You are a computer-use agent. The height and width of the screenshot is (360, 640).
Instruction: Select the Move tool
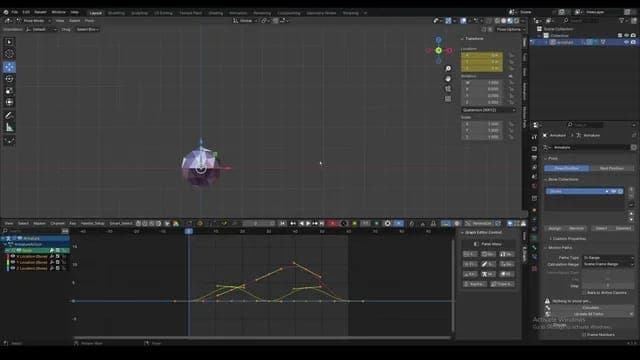pyautogui.click(x=9, y=67)
